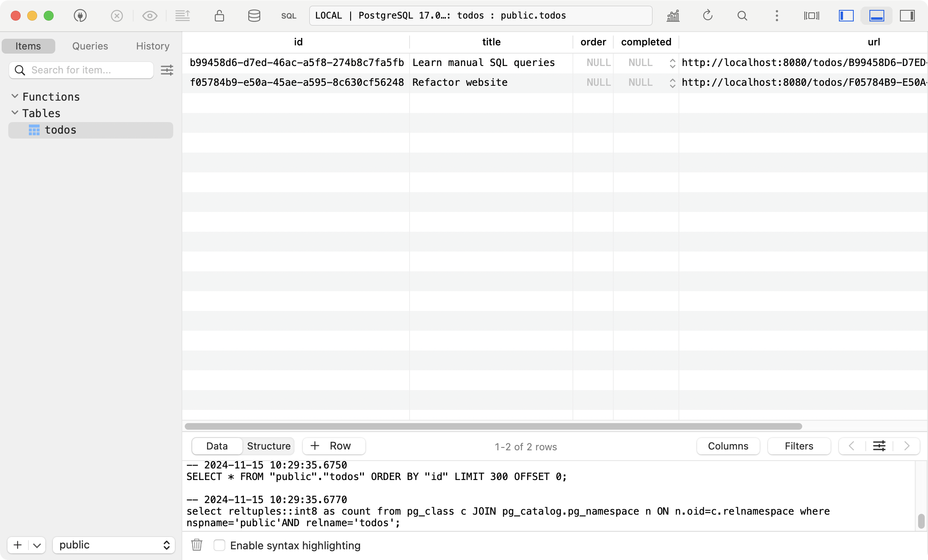Screen dimensions: 928x560
Task: Collapse the Tables tree section
Action: [x=15, y=113]
